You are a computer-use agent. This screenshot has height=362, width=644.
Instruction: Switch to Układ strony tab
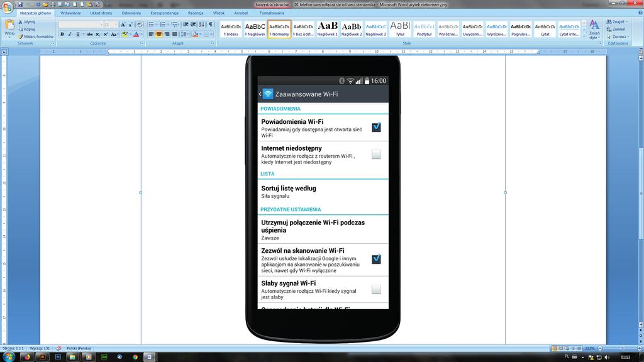[101, 13]
